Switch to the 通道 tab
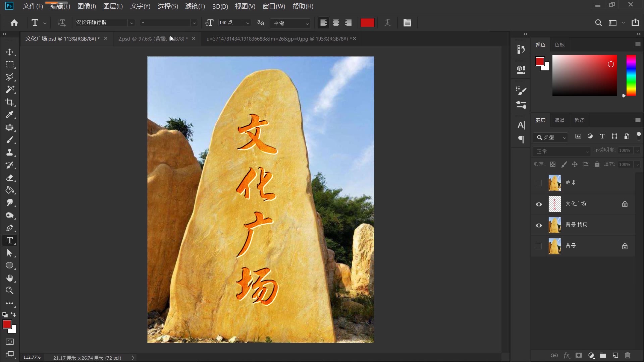This screenshot has height=362, width=644. pyautogui.click(x=560, y=120)
